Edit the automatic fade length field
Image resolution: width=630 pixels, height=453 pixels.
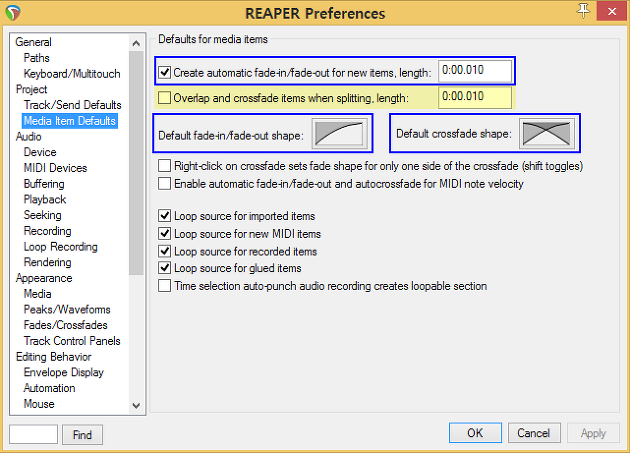(475, 71)
